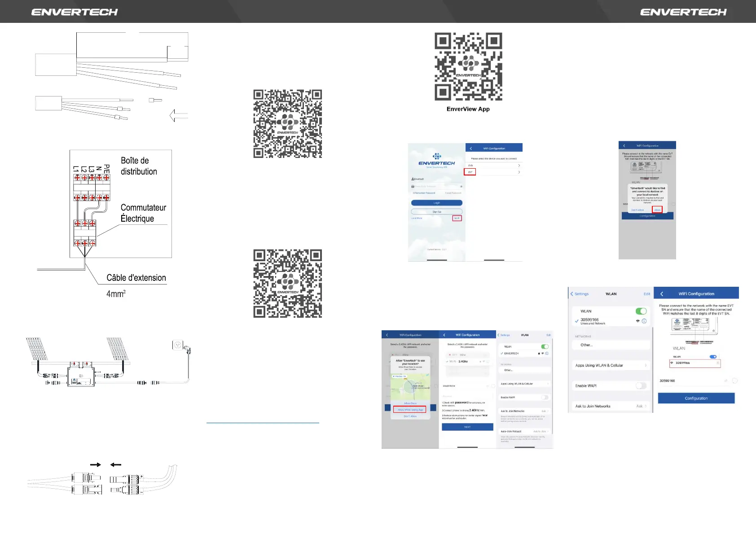Tap Allow in the local network dialog

coord(657,210)
